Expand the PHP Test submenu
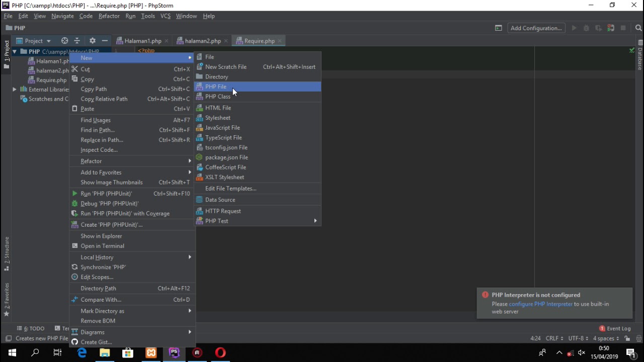Image resolution: width=644 pixels, height=362 pixels. [x=258, y=221]
